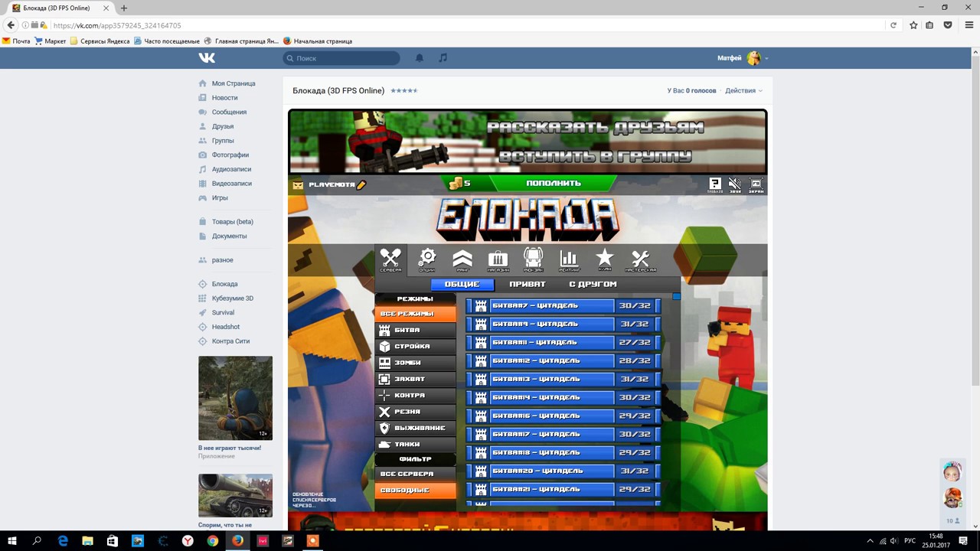980x551 pixels.
Task: Open Друзья in VK sidebar
Action: tap(223, 126)
